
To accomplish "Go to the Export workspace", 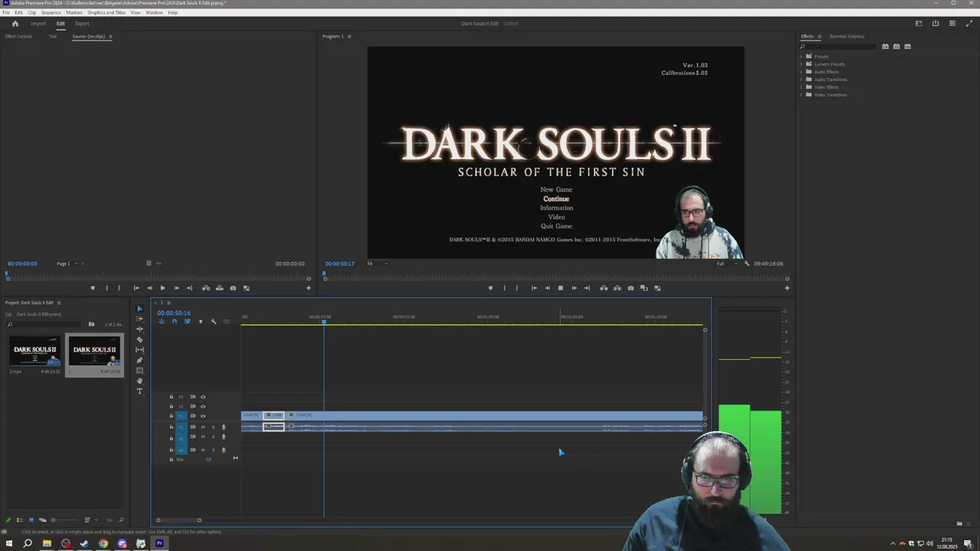I will click(x=82, y=24).
